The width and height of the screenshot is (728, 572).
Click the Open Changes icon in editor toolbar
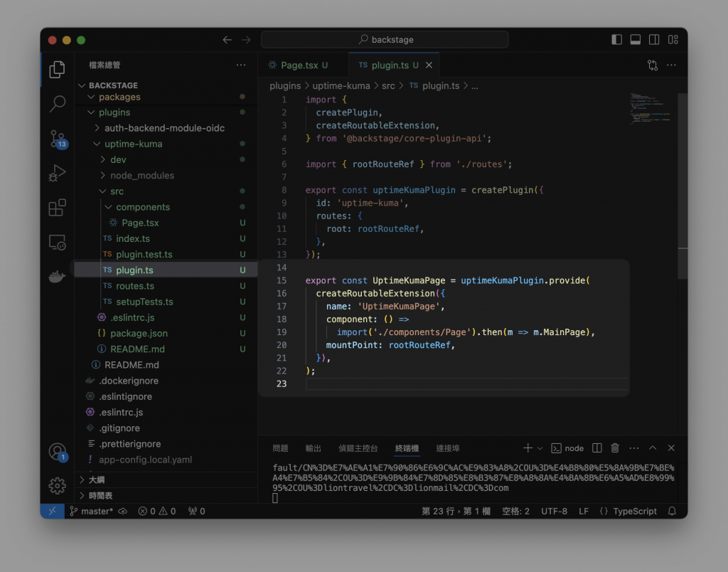click(x=653, y=65)
